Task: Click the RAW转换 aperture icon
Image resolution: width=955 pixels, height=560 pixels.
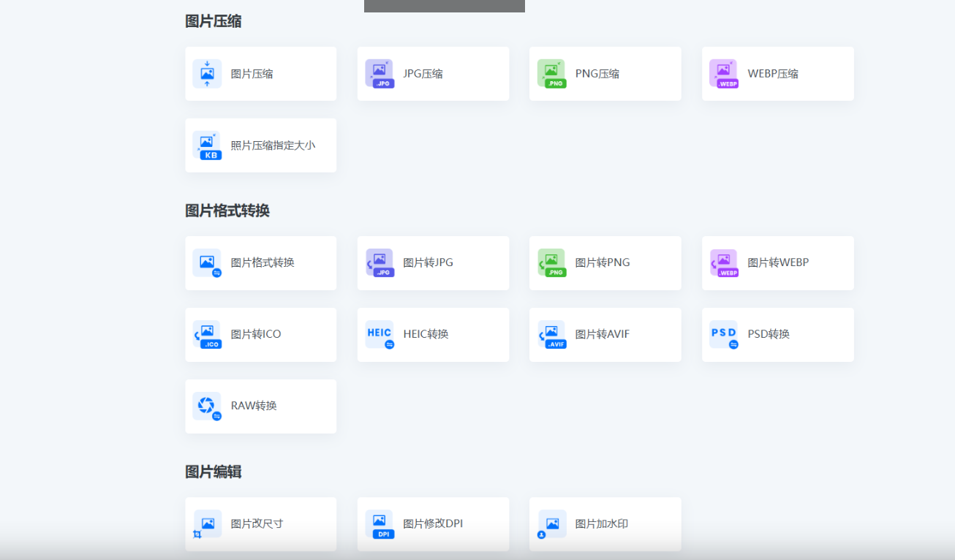Action: pos(207,406)
